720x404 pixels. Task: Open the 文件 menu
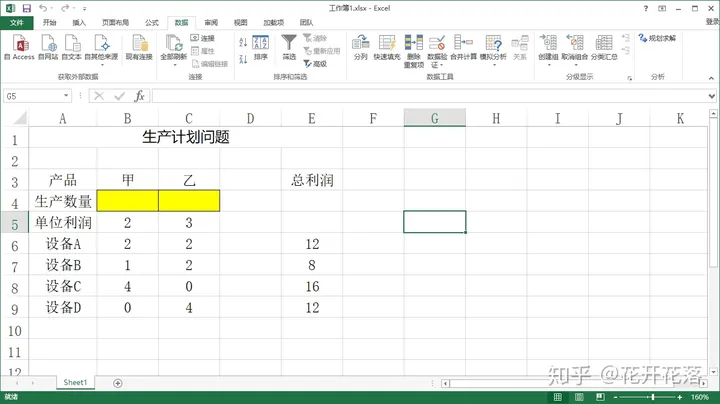point(17,21)
